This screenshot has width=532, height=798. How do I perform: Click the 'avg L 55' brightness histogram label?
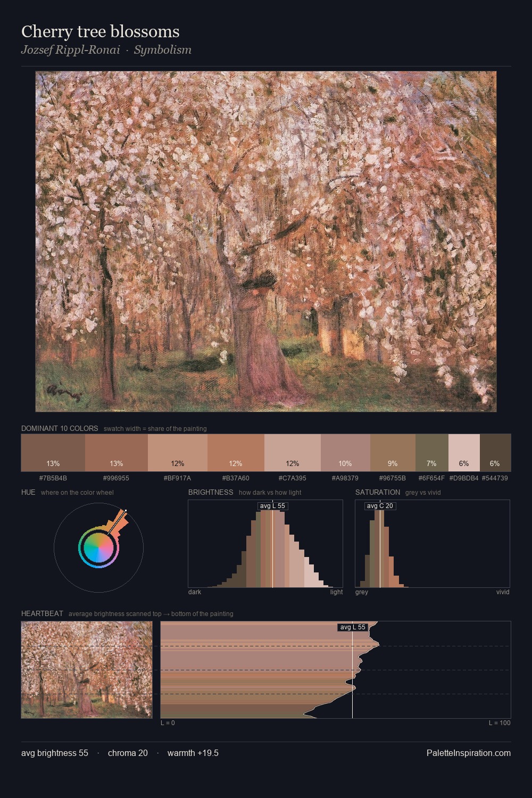pos(272,506)
